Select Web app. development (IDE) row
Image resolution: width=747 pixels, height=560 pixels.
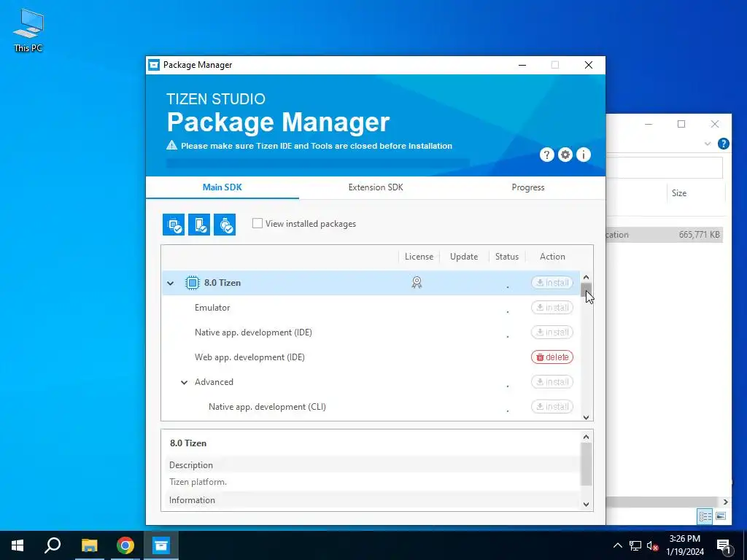(x=371, y=357)
